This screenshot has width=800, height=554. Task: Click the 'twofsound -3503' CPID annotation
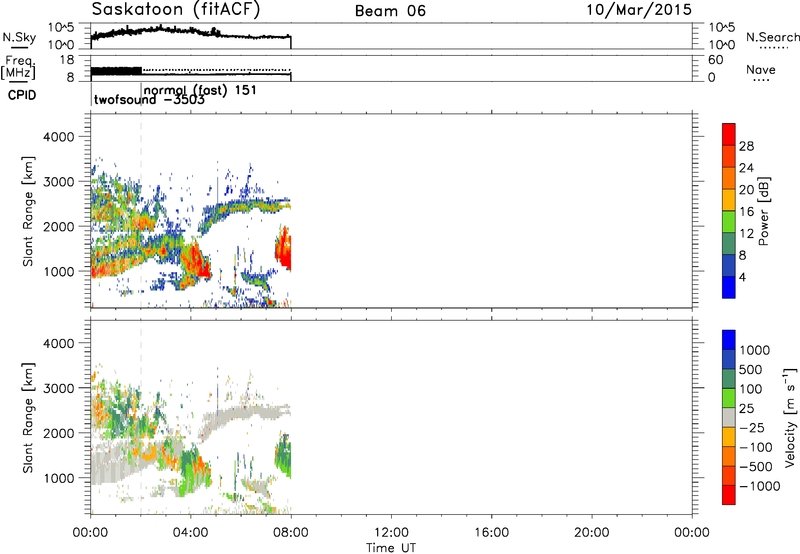149,99
